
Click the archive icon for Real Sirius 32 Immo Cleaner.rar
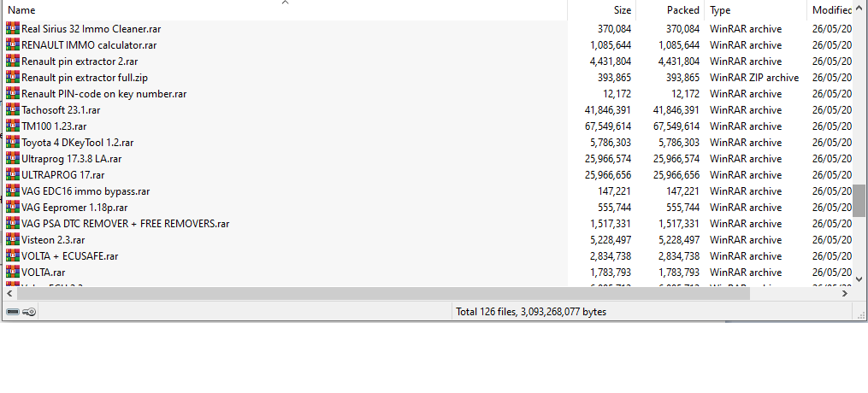[13, 29]
